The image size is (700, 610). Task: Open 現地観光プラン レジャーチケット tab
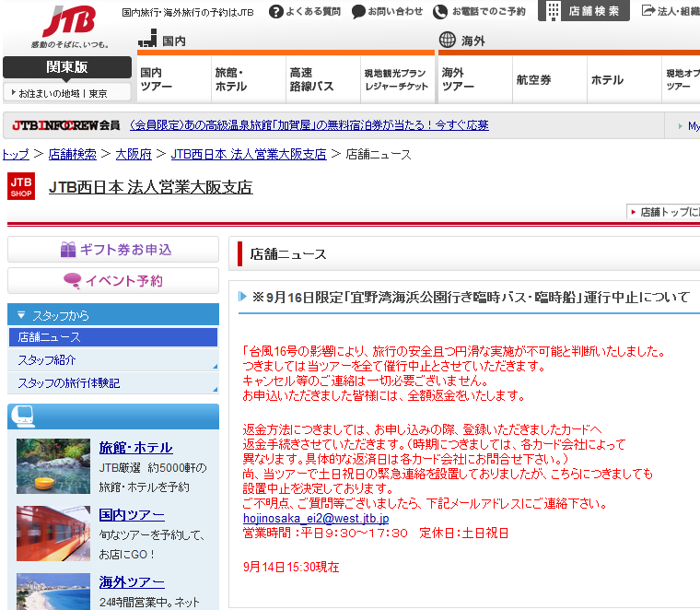click(397, 79)
